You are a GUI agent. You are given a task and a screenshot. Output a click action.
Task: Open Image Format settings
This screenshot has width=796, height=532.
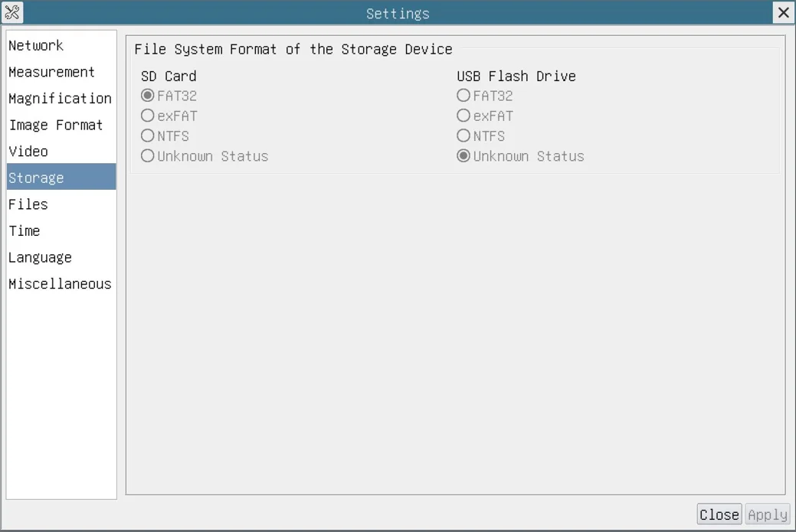(x=56, y=125)
